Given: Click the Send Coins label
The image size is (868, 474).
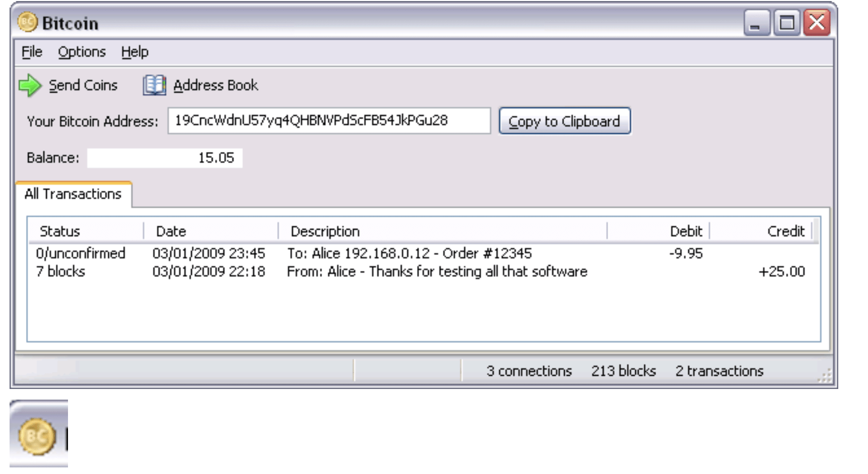Looking at the screenshot, I should pyautogui.click(x=83, y=86).
